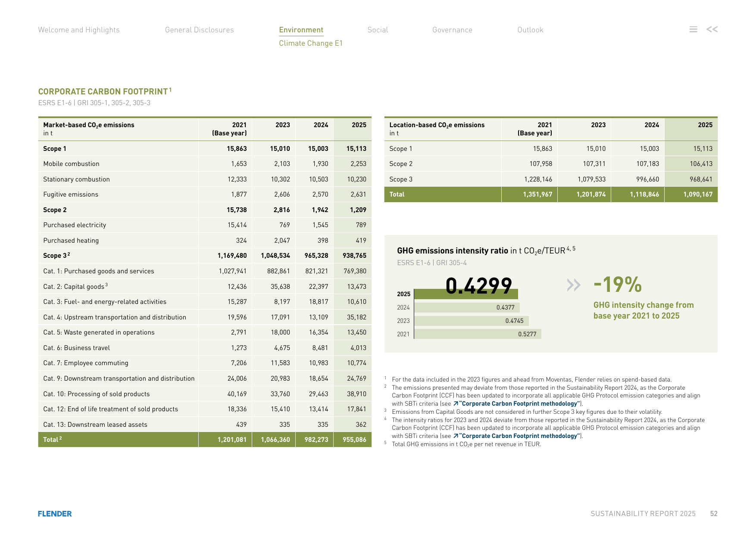
Task: Click the arrow icon before footnote 2's methodology link
Action: pyautogui.click(x=456, y=404)
